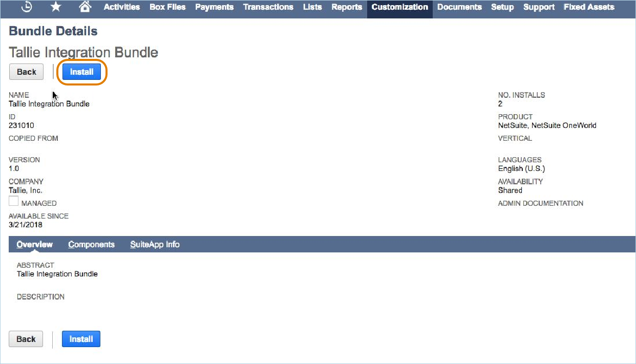Switch to the Overview tab
Screen dimensions: 636x364
pyautogui.click(x=34, y=244)
